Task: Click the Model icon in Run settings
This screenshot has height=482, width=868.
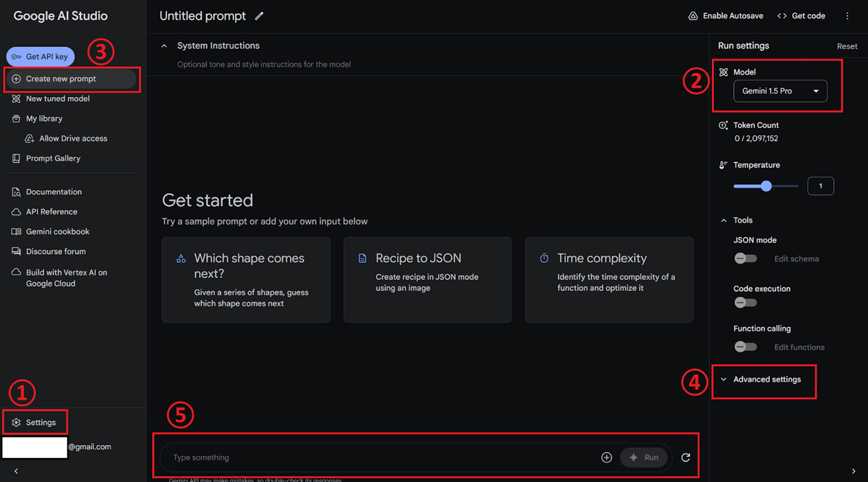Action: coord(724,72)
